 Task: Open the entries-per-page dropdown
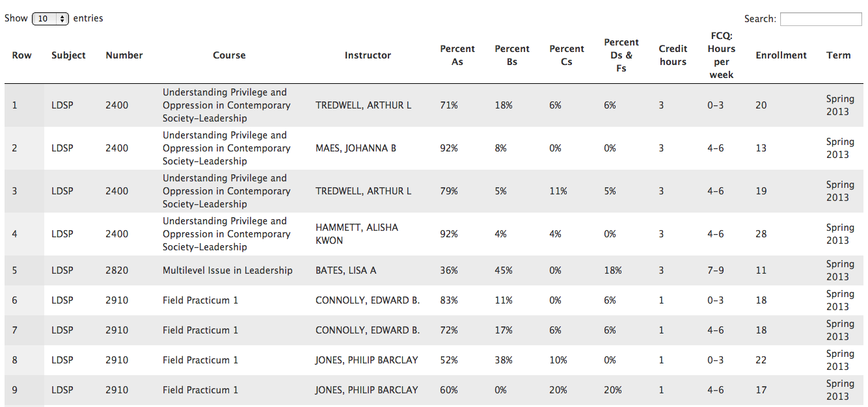tap(50, 19)
